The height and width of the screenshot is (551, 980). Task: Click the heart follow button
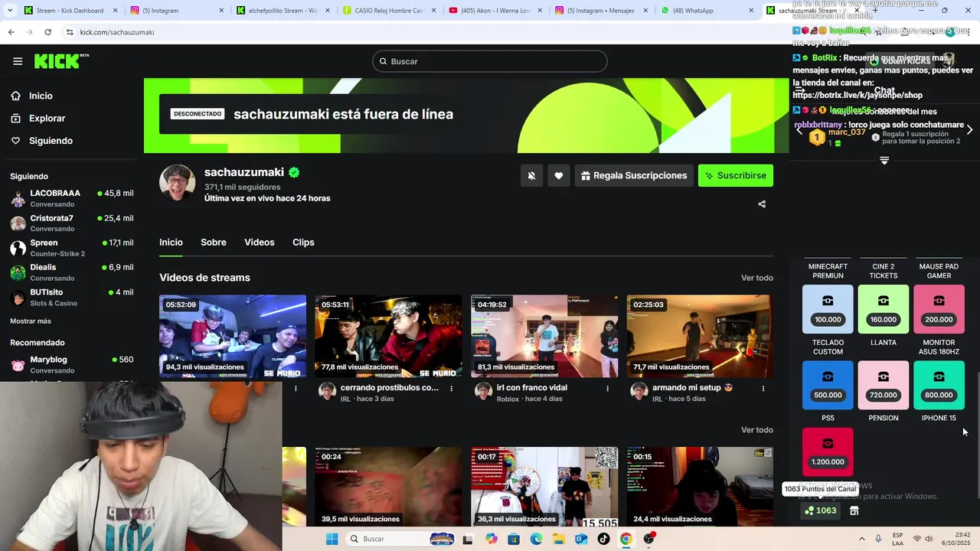pos(559,175)
